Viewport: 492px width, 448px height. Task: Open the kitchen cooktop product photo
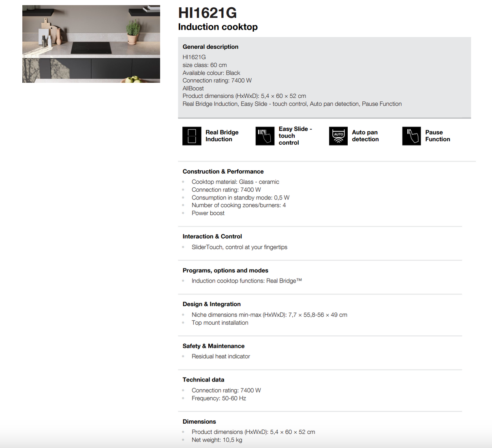point(91,44)
